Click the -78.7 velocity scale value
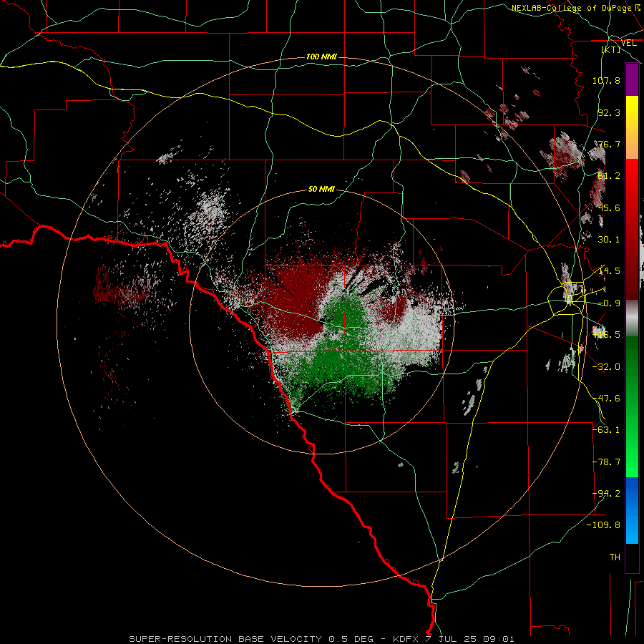This screenshot has width=644, height=644. coord(606,462)
